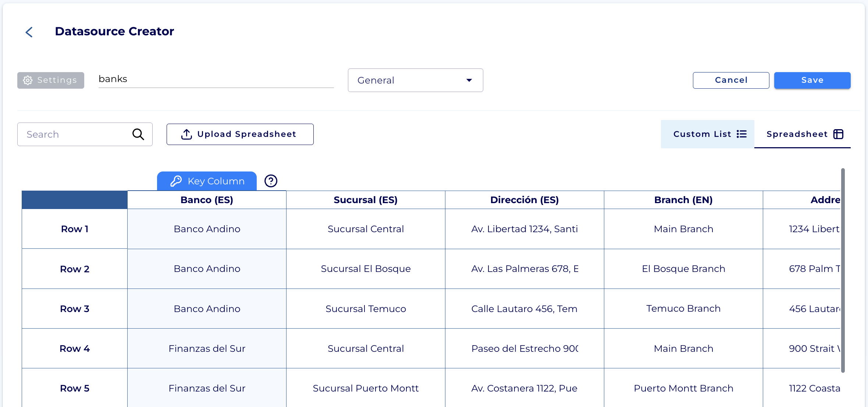Click the Sucursal El Bosque cell
Viewport: 868px width, 407px height.
tap(366, 269)
